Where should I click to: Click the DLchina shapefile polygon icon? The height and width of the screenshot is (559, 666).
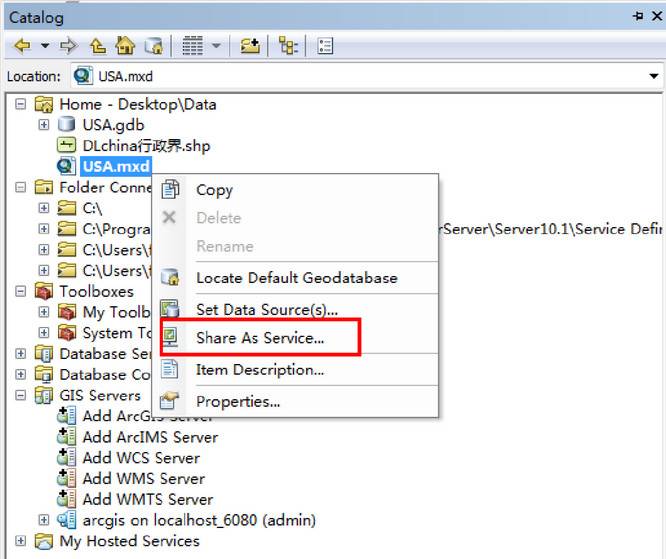pyautogui.click(x=66, y=145)
